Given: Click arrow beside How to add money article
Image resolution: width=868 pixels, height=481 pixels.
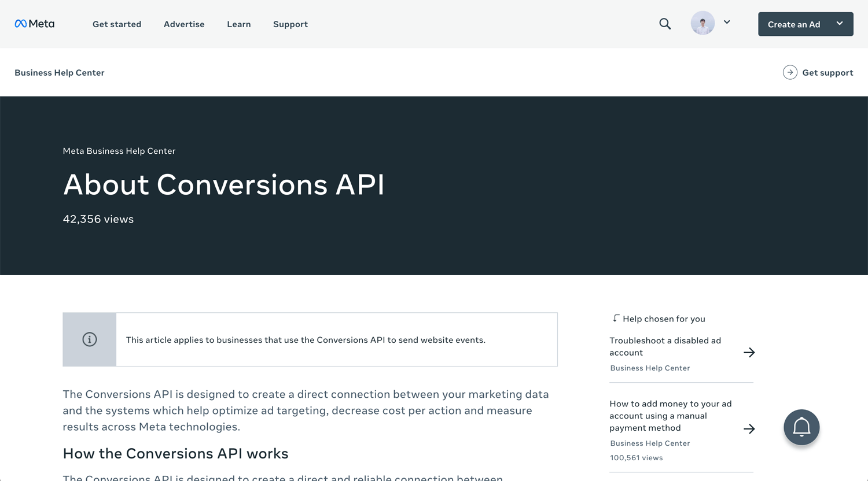Looking at the screenshot, I should pyautogui.click(x=749, y=429).
